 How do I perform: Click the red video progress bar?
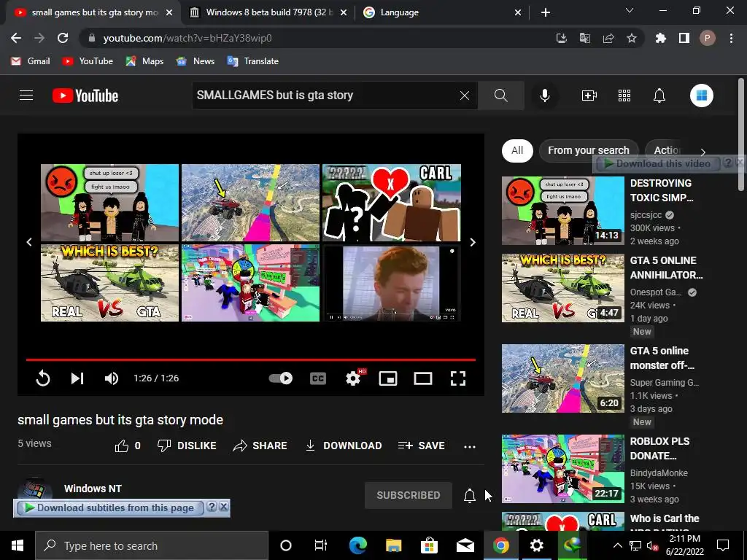click(251, 359)
